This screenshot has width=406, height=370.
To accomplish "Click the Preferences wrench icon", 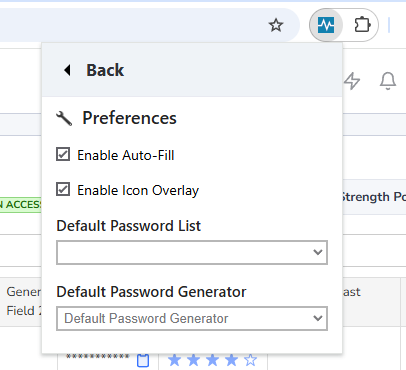I will [64, 118].
